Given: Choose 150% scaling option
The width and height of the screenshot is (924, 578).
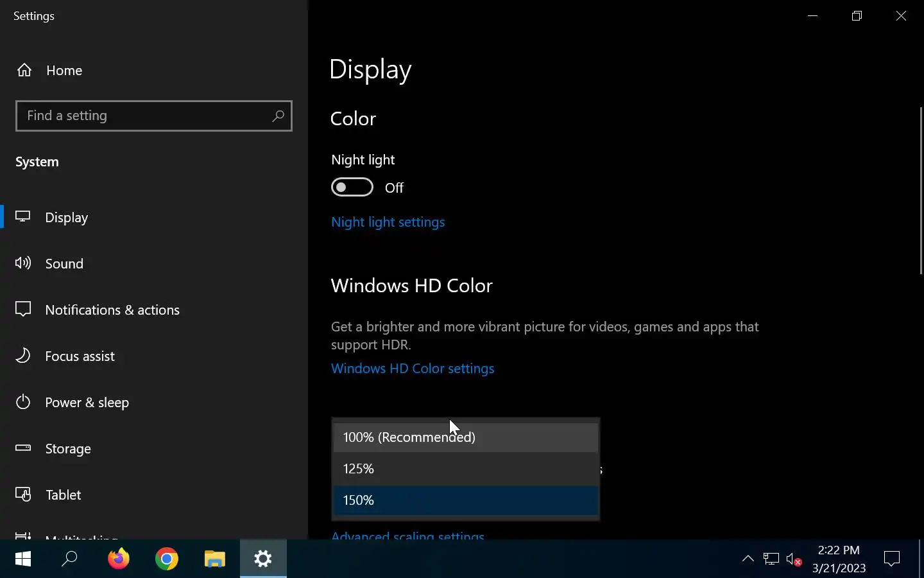Looking at the screenshot, I should point(466,500).
